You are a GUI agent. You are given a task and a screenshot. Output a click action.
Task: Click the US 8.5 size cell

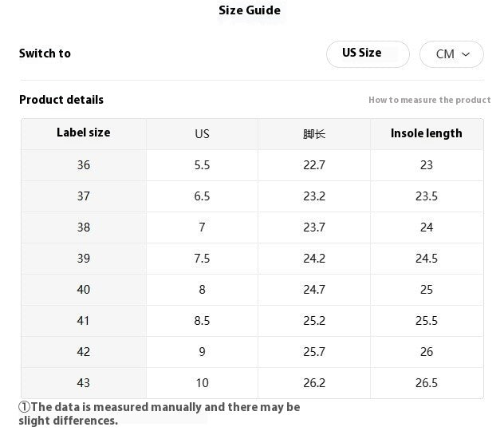click(202, 321)
